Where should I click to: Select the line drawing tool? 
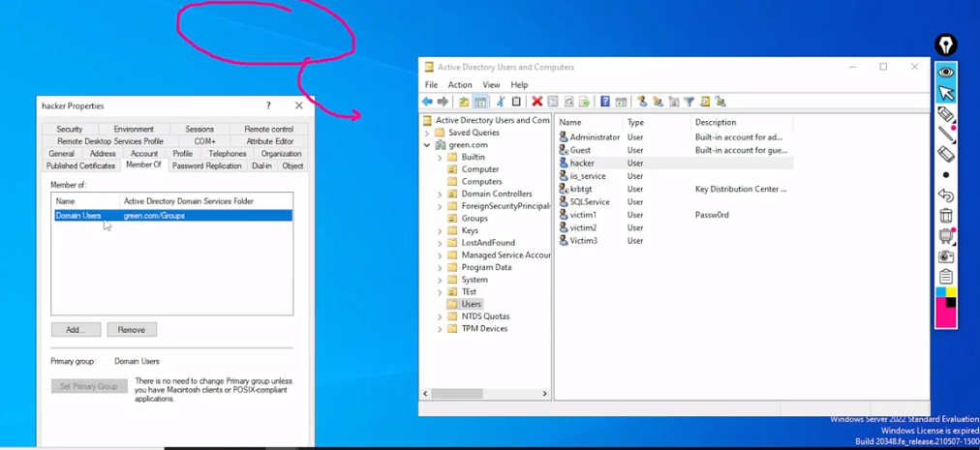(946, 134)
